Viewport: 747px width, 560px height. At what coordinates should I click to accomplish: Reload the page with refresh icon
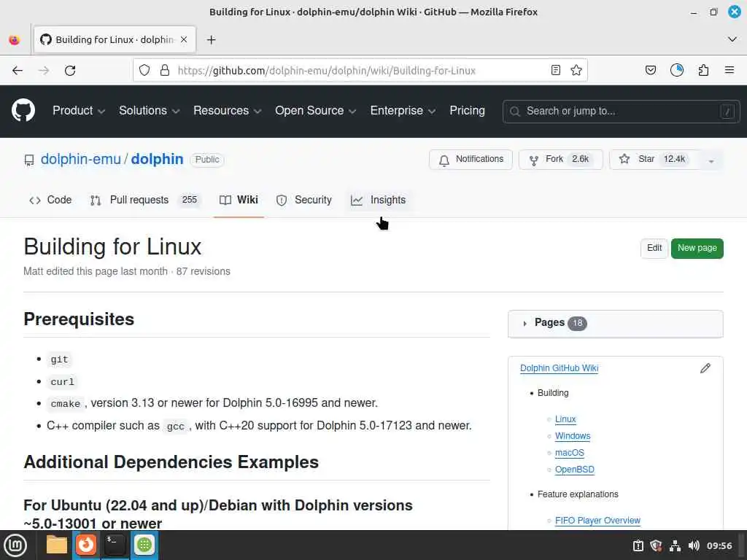[x=70, y=71]
